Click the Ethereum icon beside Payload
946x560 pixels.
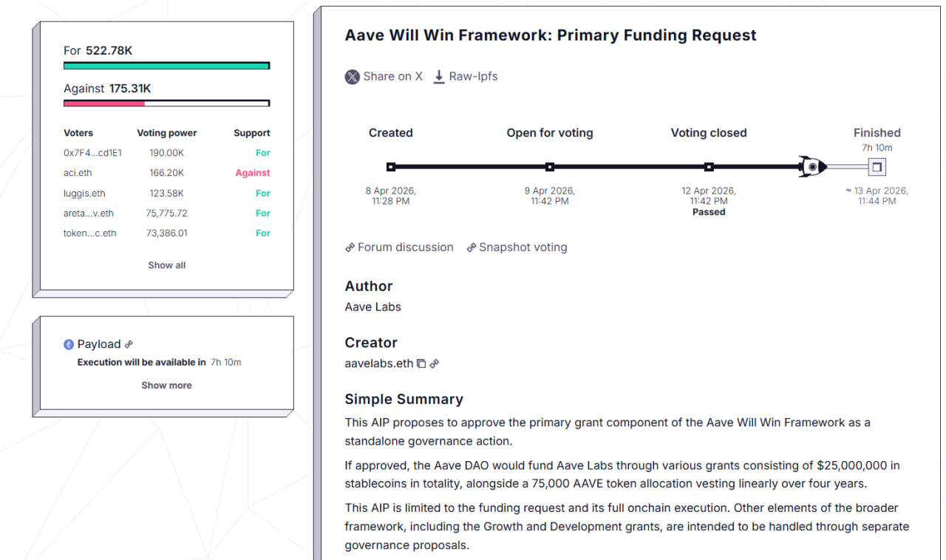pos(69,344)
